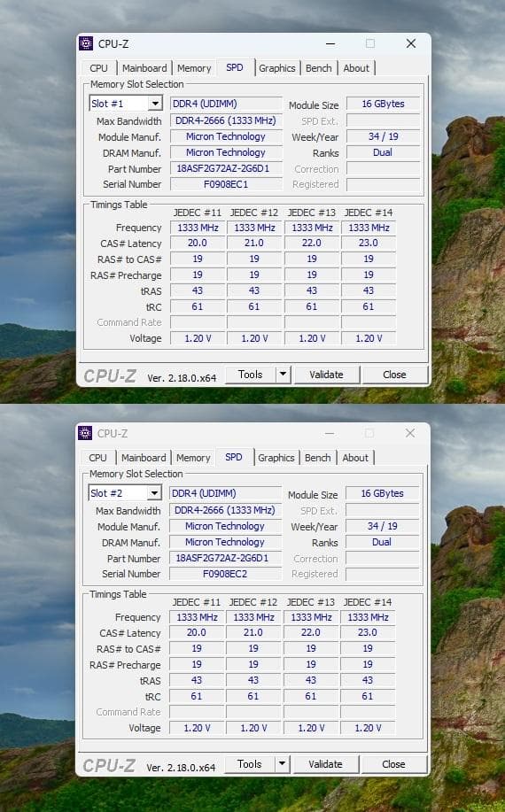The width and height of the screenshot is (505, 812).
Task: Close the lower CPU-Z window with X
Action: click(409, 433)
